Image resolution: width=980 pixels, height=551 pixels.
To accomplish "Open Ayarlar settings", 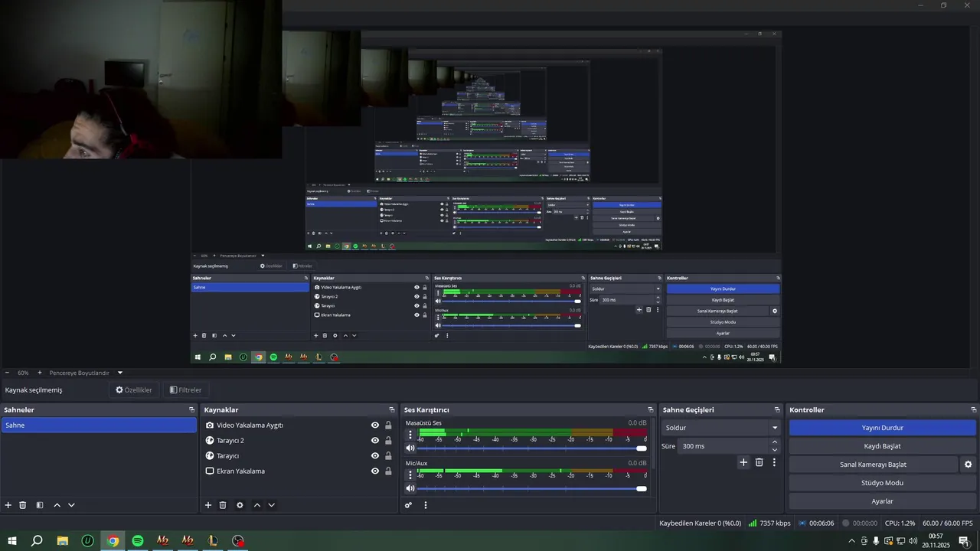I will point(882,501).
